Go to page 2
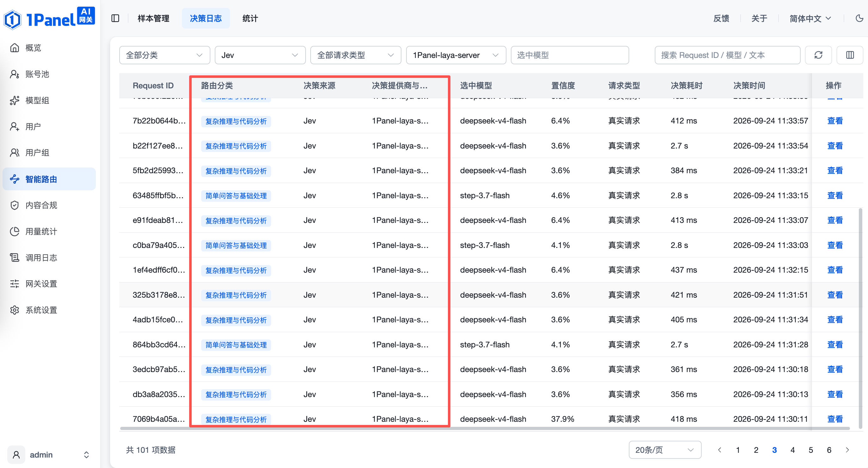The width and height of the screenshot is (868, 468). (756, 450)
